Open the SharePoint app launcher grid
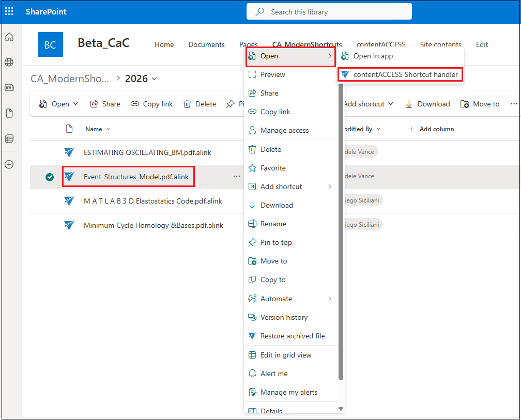The height and width of the screenshot is (420, 521). click(9, 11)
